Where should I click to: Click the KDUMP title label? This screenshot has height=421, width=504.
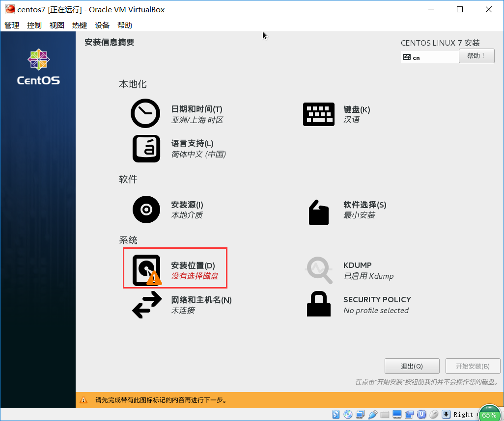(358, 265)
